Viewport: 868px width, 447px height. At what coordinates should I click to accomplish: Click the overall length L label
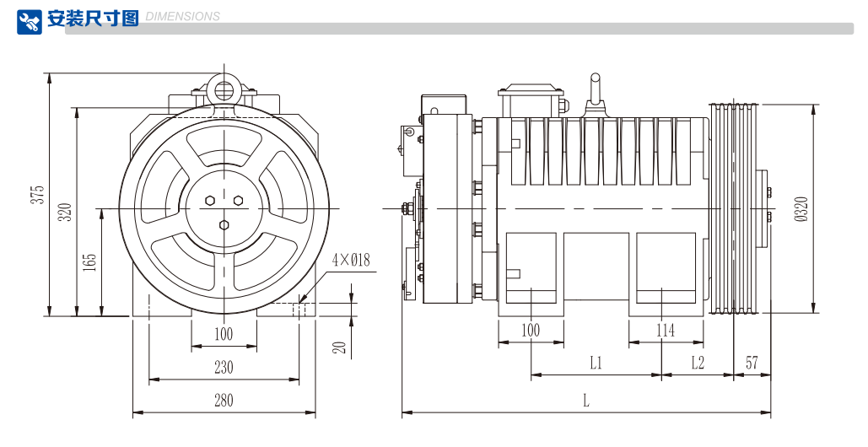tap(585, 401)
